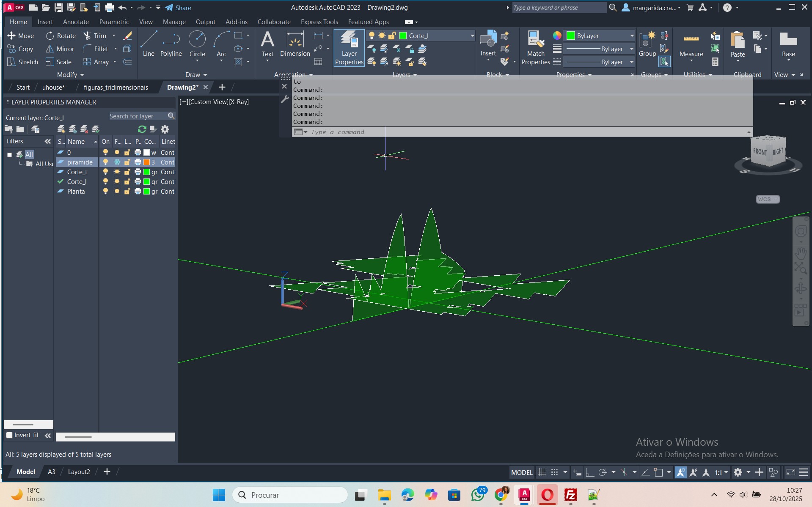
Task: Enable the Invert filter checkbox
Action: pyautogui.click(x=9, y=435)
